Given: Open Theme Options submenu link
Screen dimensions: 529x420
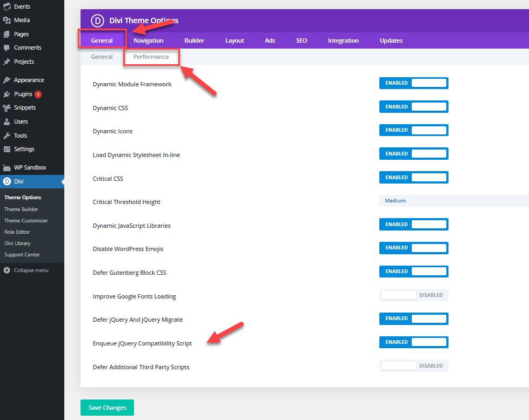Looking at the screenshot, I should [23, 198].
